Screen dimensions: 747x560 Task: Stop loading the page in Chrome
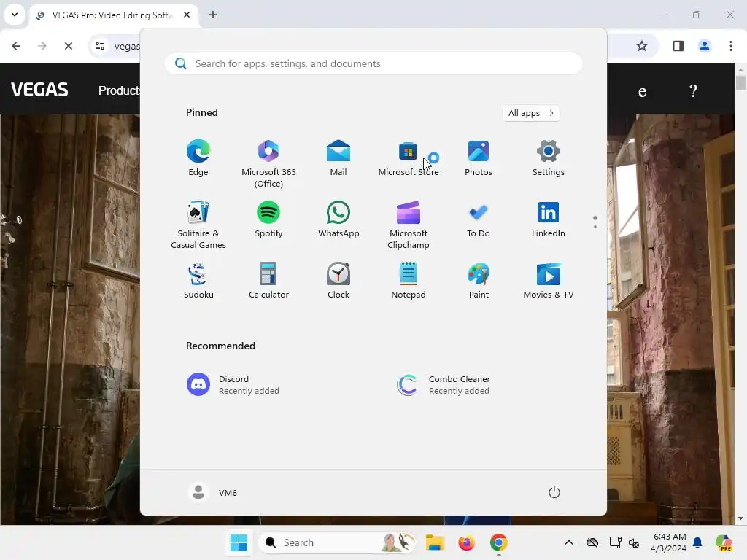(68, 46)
